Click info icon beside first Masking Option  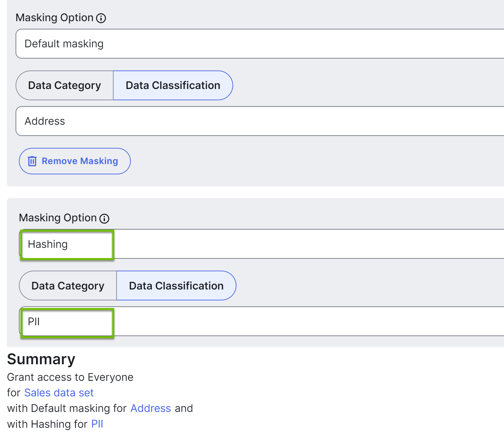pyautogui.click(x=101, y=18)
